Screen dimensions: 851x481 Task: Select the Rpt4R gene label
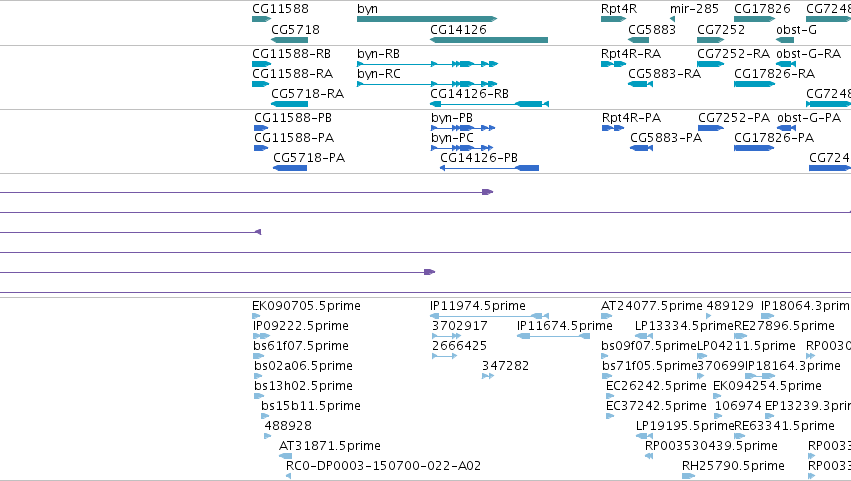619,9
